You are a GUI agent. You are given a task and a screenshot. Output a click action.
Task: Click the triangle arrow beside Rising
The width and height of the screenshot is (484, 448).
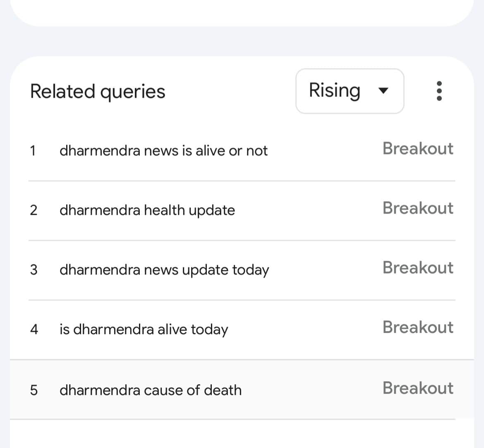(x=383, y=91)
